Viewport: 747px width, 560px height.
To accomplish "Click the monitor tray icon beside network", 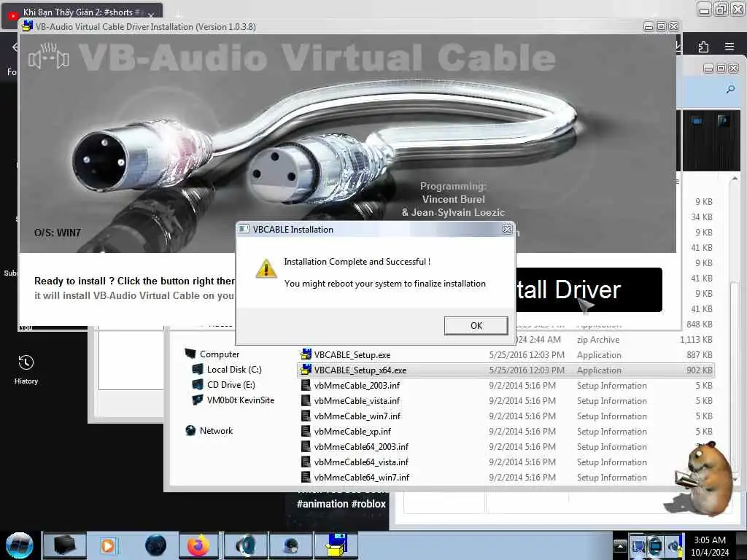I will click(x=638, y=545).
